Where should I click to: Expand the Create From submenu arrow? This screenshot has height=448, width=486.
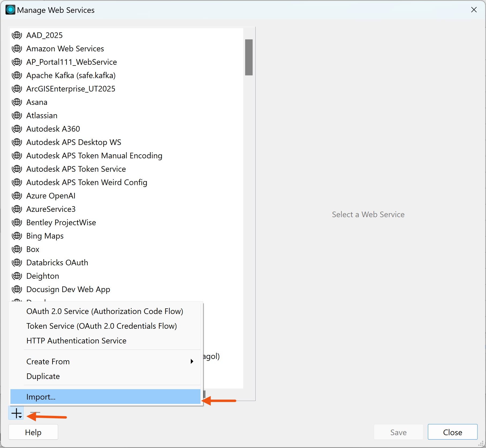[x=192, y=361]
